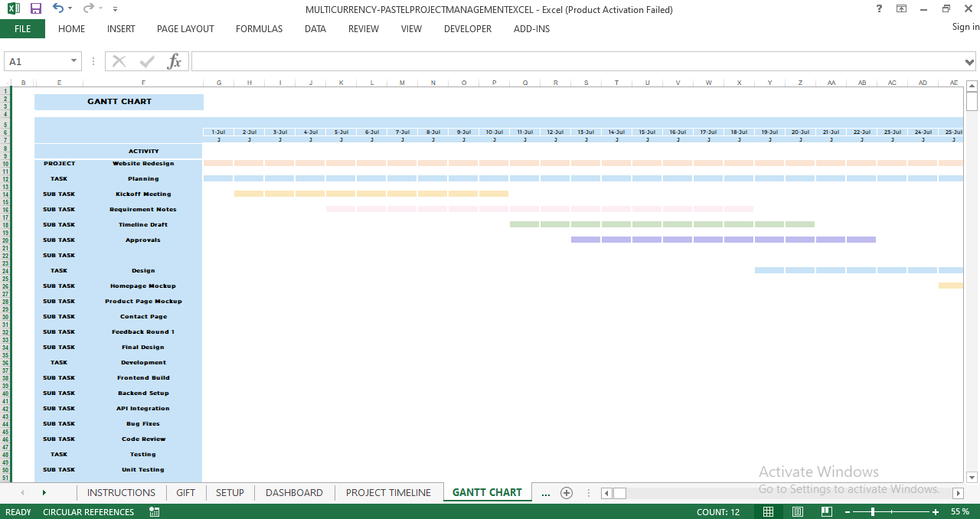The image size is (980, 519).
Task: Open the redo history dropdown arrow
Action: click(101, 9)
